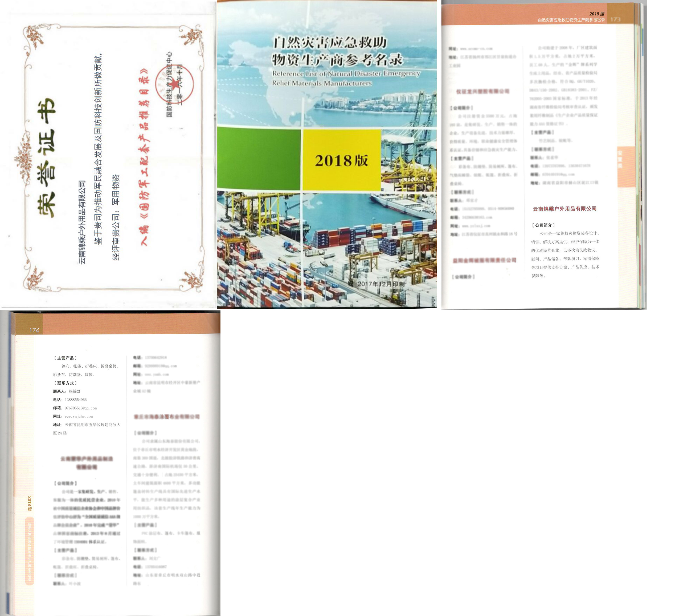Click the red official seal stamp
The width and height of the screenshot is (679, 616).
point(174,84)
